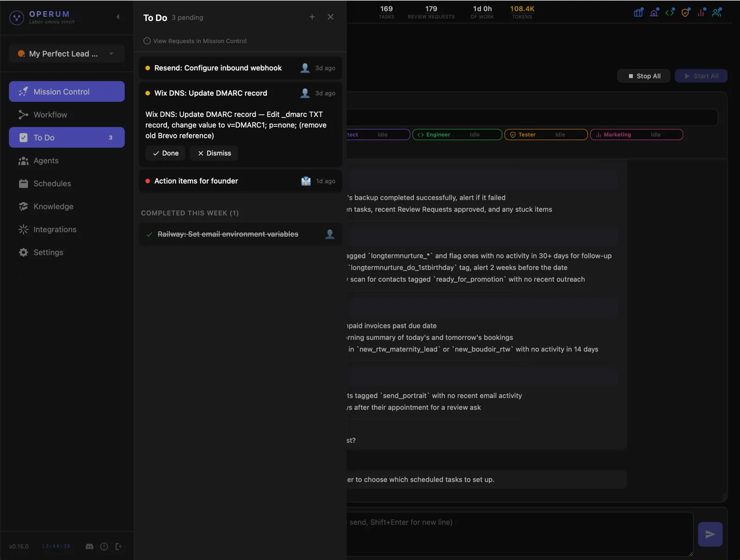Collapse the sidebar with the chevron arrow
Image resolution: width=740 pixels, height=560 pixels.
coord(118,17)
